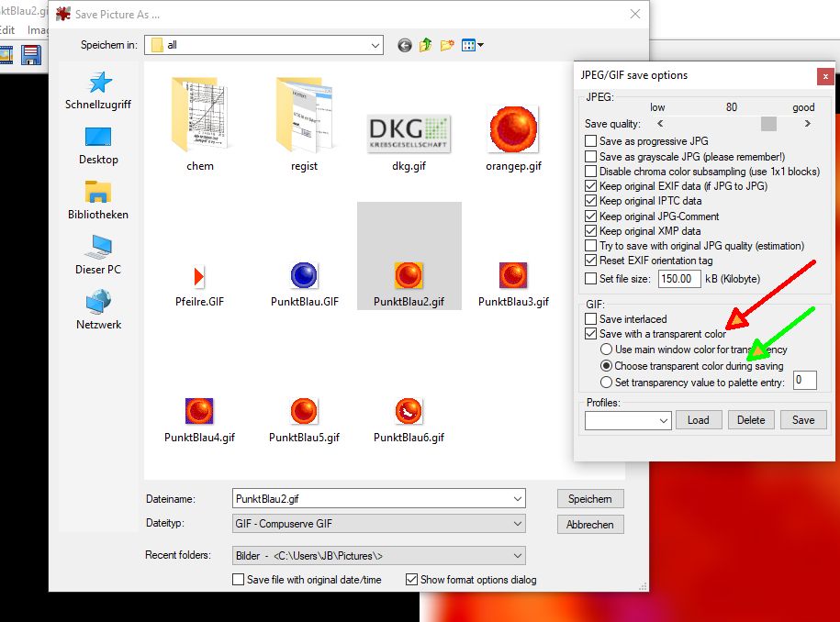Viewport: 840px width, 622px height.
Task: Open Bibliotheken in the places bar
Action: (x=98, y=201)
